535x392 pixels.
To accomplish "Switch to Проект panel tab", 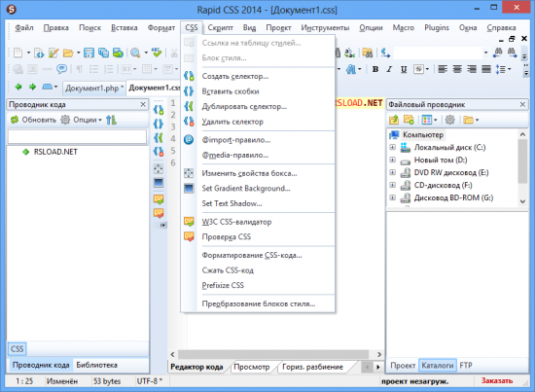I will (x=403, y=366).
